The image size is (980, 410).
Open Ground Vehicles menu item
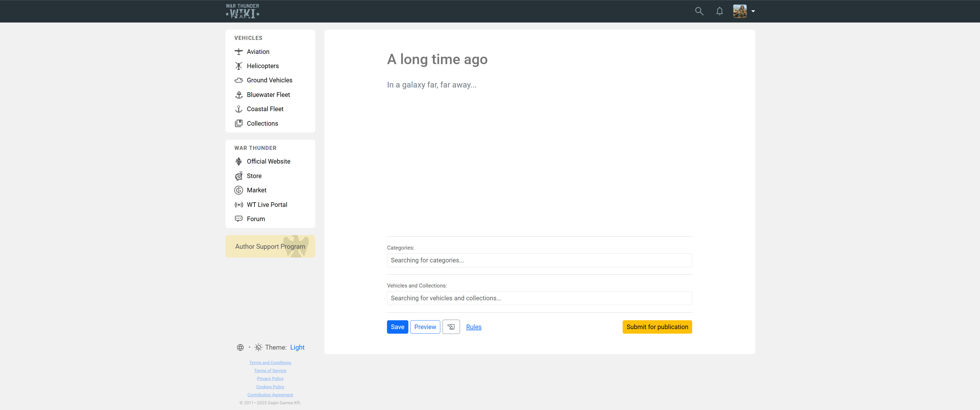coord(269,80)
